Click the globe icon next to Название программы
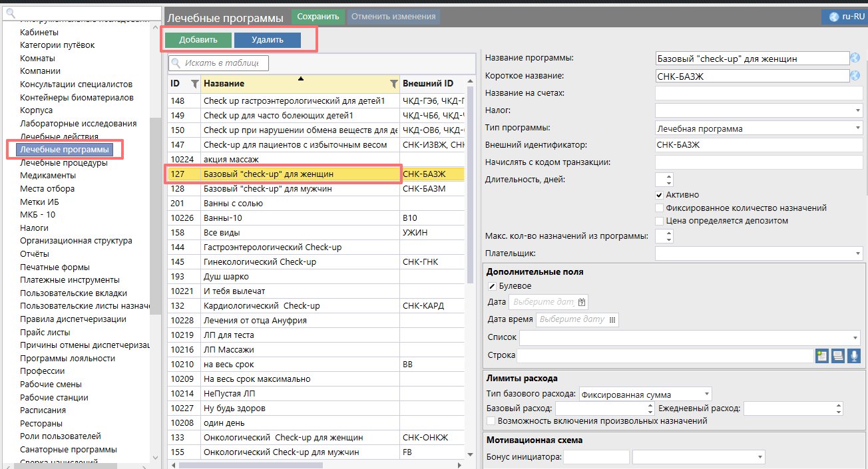Image resolution: width=868 pixels, height=469 pixels. click(855, 58)
